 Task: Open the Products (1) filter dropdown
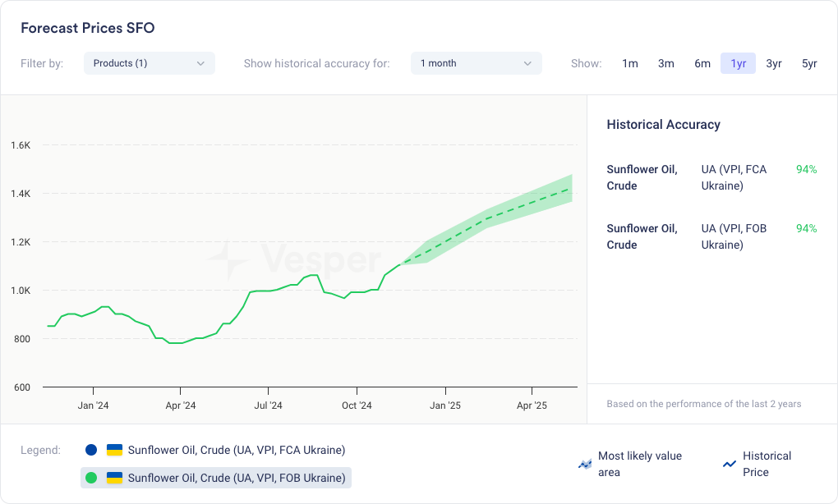click(149, 63)
